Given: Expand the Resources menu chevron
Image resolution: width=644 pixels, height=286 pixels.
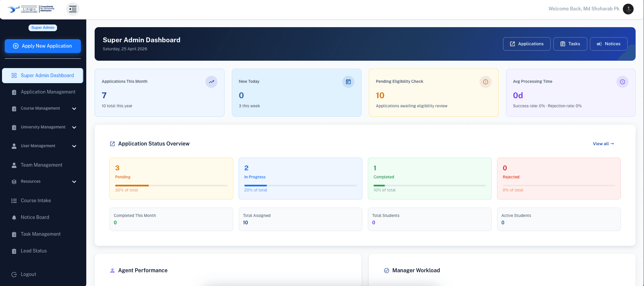Looking at the screenshot, I should 74,182.
